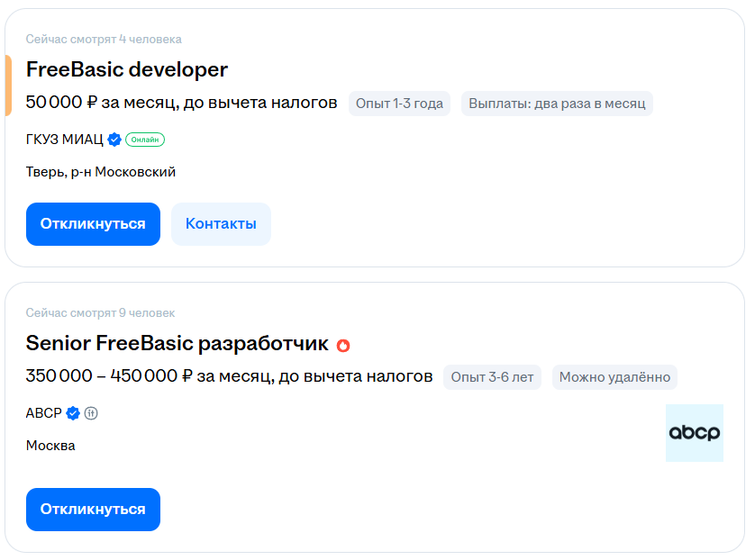Image resolution: width=755 pixels, height=560 pixels.
Task: Click the Опыт 1-3 года tag
Action: click(400, 104)
